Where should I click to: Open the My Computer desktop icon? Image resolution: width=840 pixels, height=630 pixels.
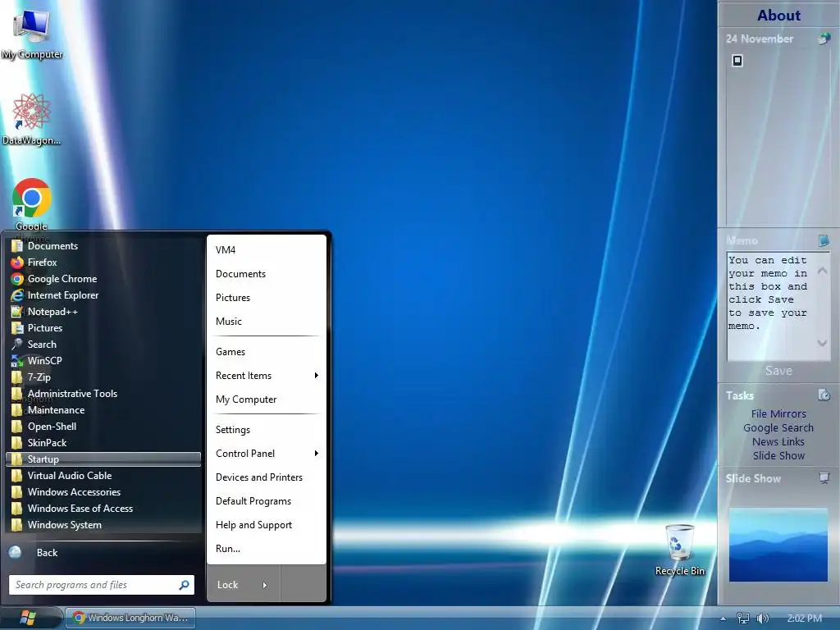click(x=32, y=33)
